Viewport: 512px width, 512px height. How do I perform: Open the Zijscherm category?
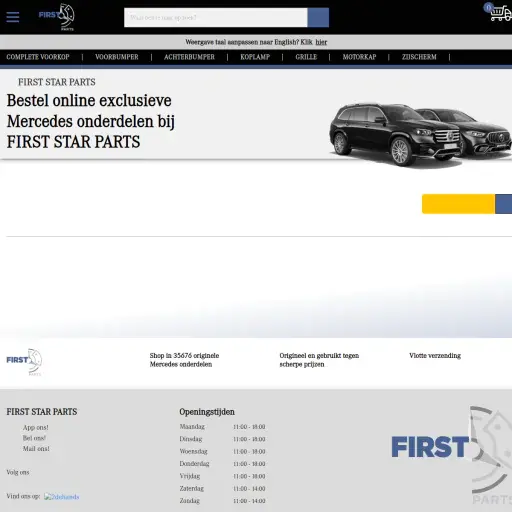(x=419, y=57)
